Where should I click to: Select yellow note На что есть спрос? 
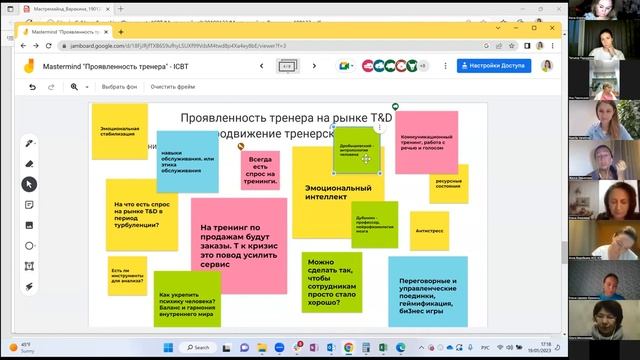click(x=142, y=215)
